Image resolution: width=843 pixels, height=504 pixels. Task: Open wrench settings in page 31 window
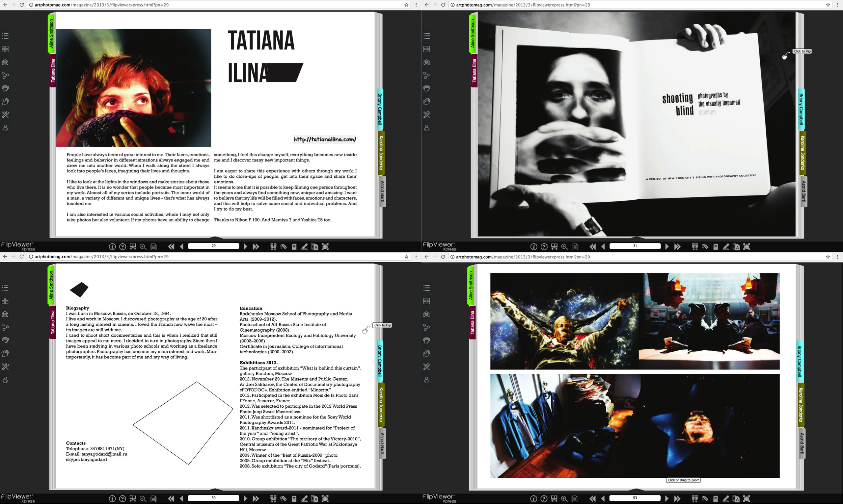pos(426,115)
